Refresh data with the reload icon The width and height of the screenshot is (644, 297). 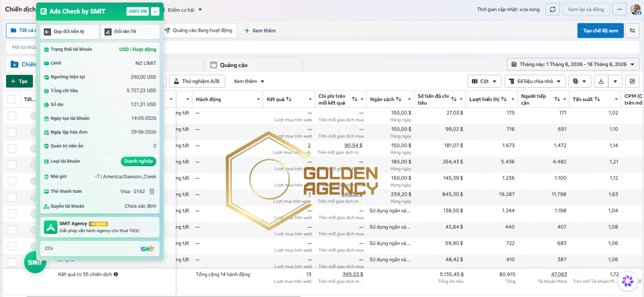pyautogui.click(x=553, y=9)
